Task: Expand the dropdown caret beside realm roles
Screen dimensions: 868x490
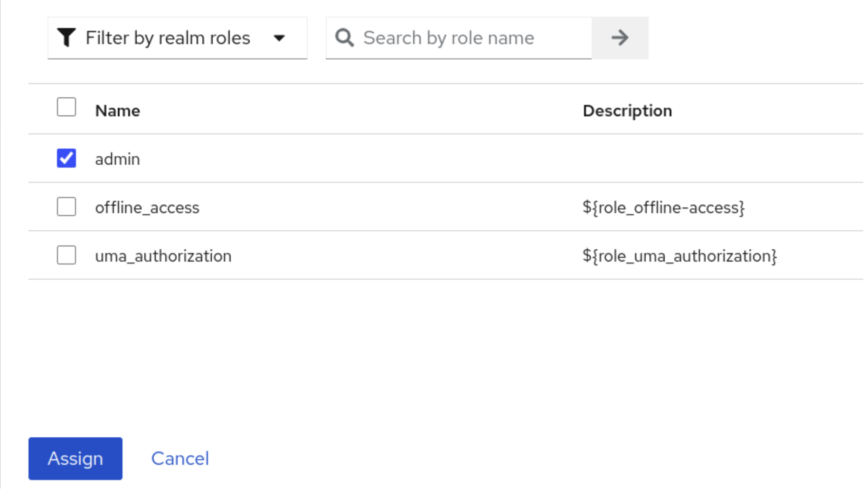Action: coord(279,38)
